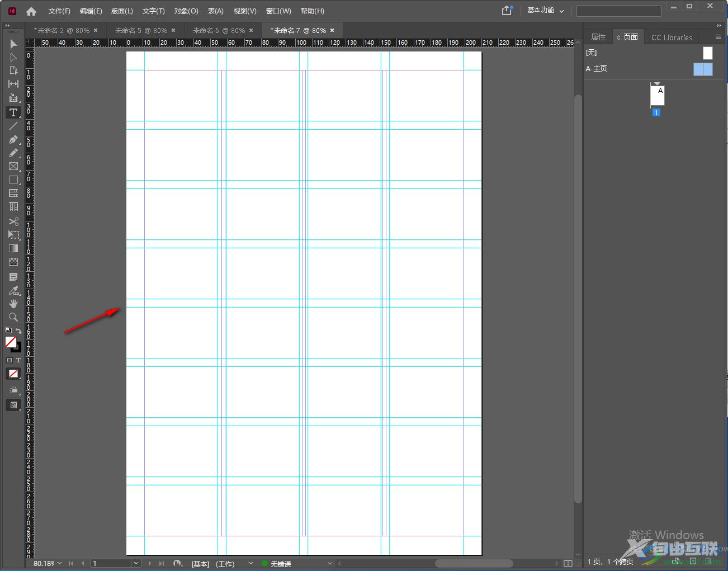Select the Rectangle Frame tool

pyautogui.click(x=13, y=166)
